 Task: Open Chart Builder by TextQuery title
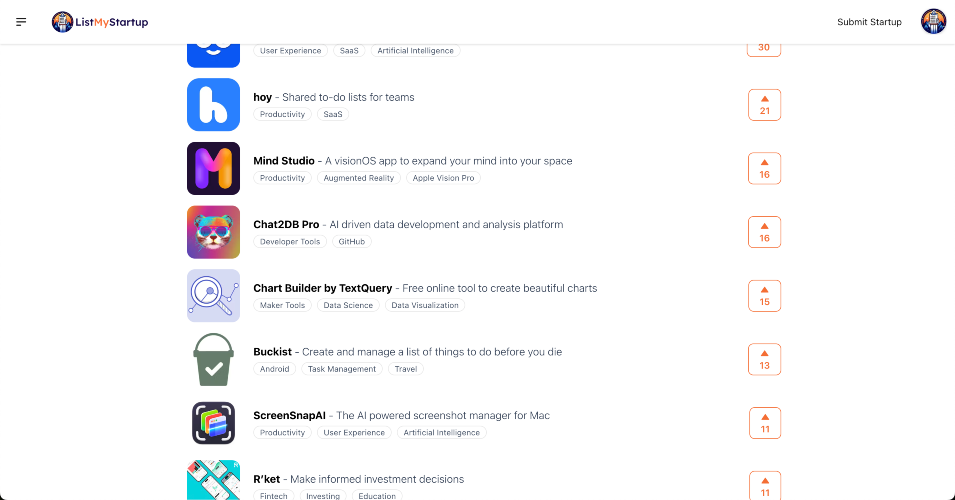coord(323,288)
